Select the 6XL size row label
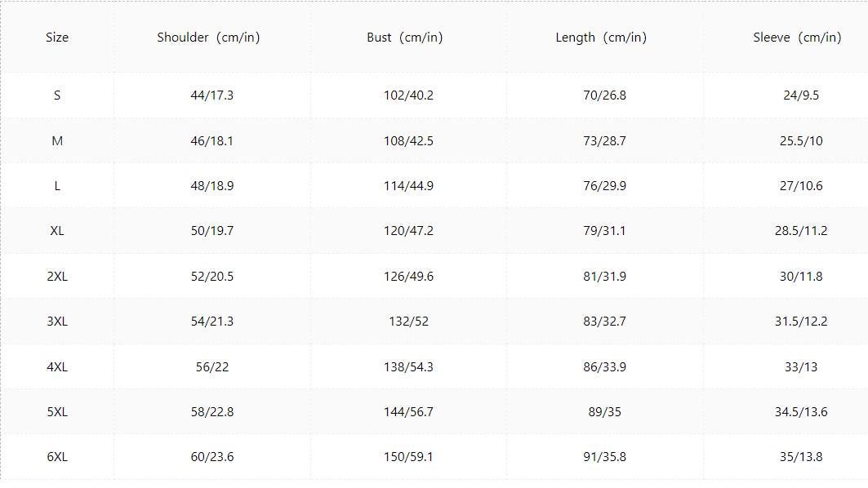 tap(57, 456)
